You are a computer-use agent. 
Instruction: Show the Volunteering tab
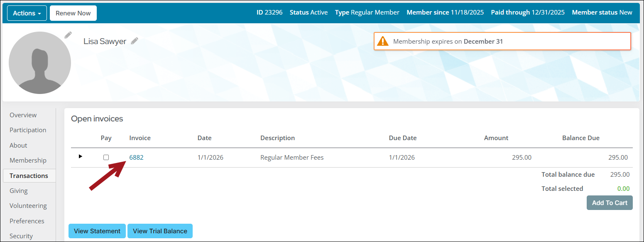(28, 206)
